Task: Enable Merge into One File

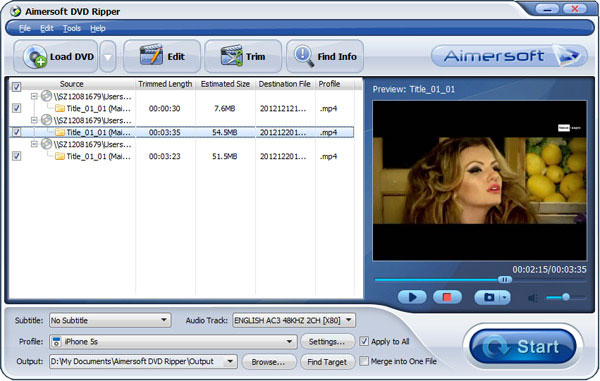Action: click(364, 361)
